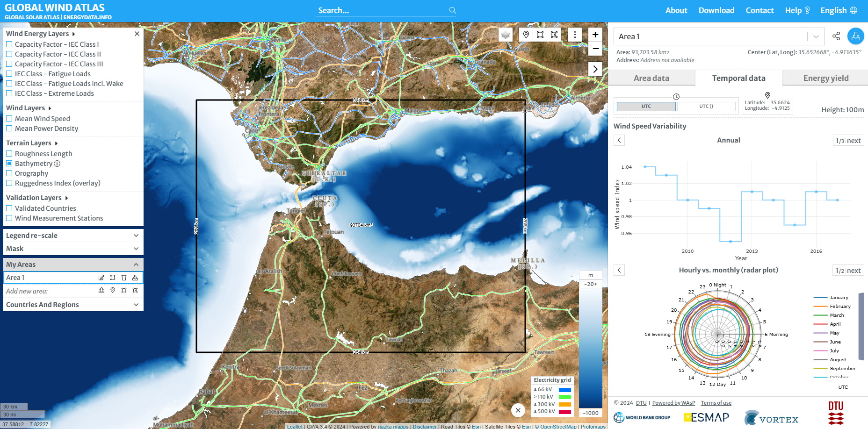Switch to the Area data tab
Screen dimensions: 868x429
tap(651, 78)
